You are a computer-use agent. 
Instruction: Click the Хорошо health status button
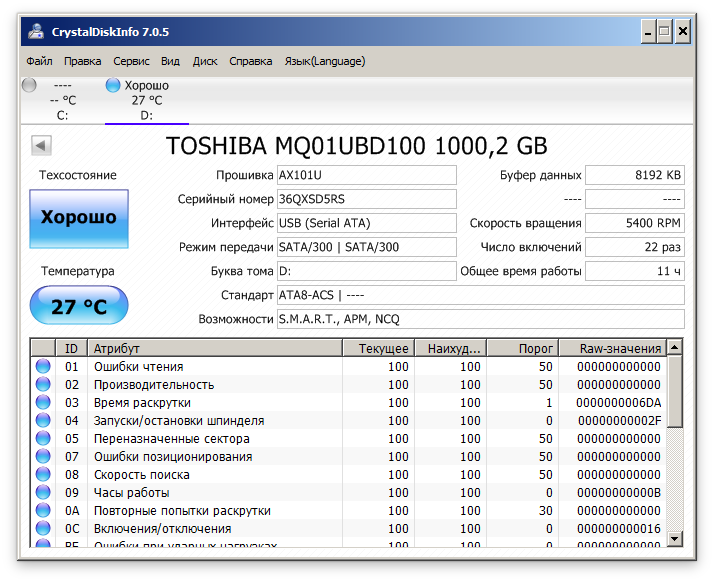pos(79,219)
